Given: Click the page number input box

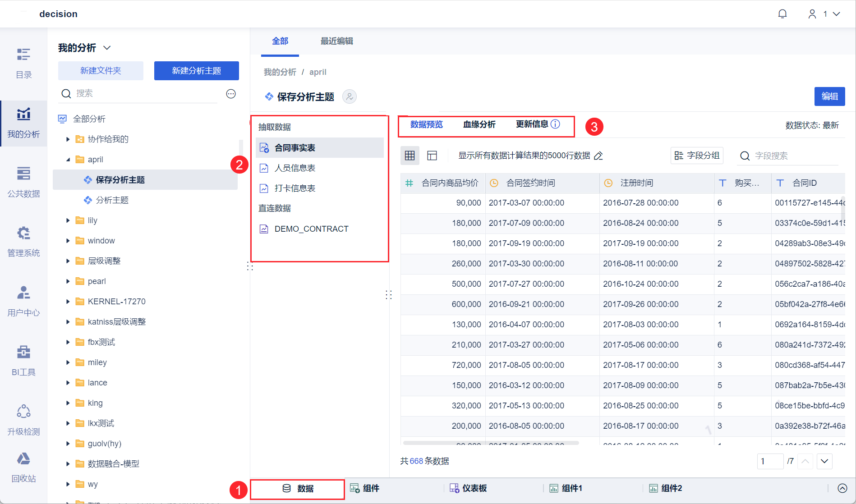Looking at the screenshot, I should point(770,461).
